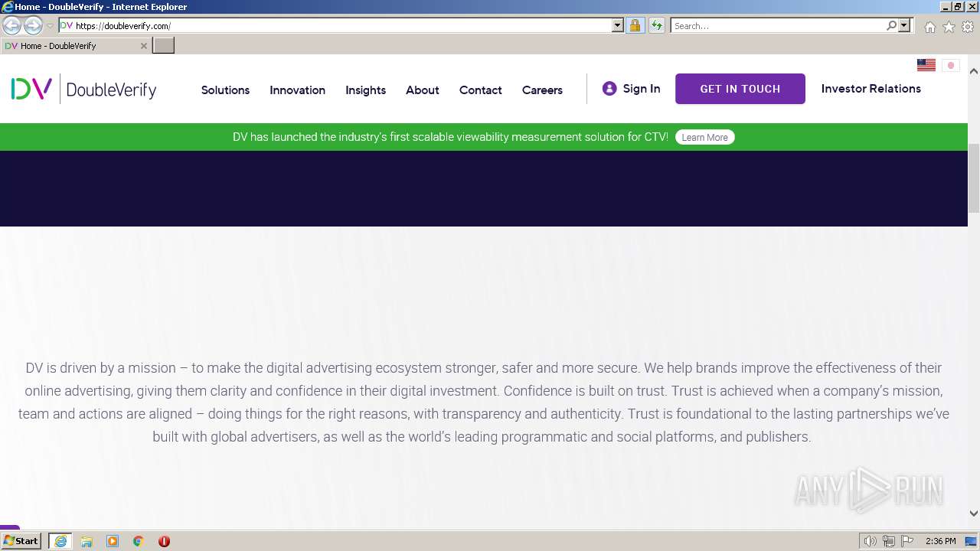This screenshot has width=980, height=551.
Task: Open the About menu
Action: [x=423, y=90]
